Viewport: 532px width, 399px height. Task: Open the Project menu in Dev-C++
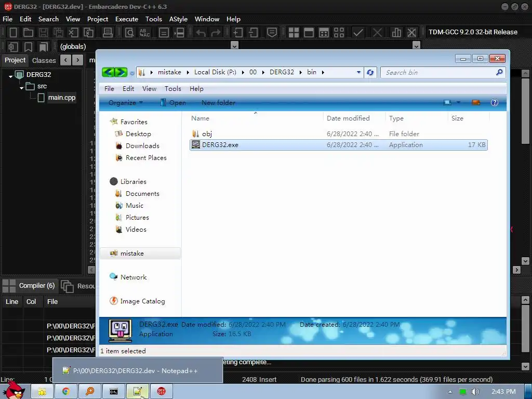coord(97,19)
